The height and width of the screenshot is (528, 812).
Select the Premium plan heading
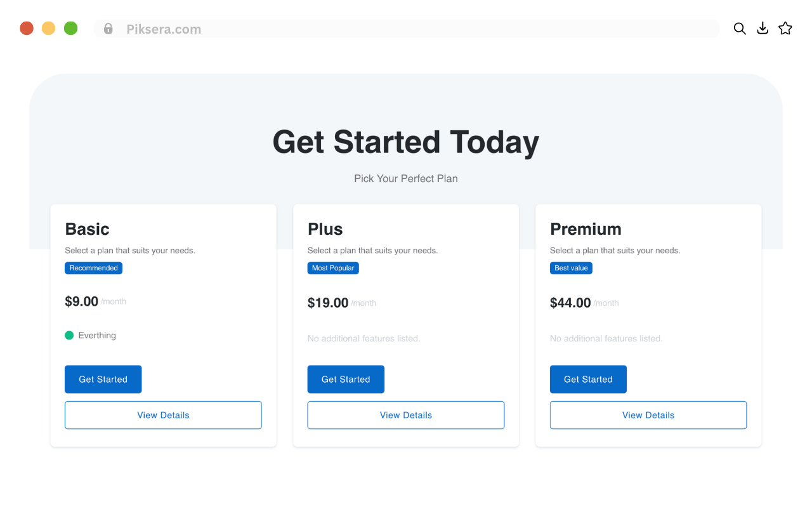coord(586,229)
